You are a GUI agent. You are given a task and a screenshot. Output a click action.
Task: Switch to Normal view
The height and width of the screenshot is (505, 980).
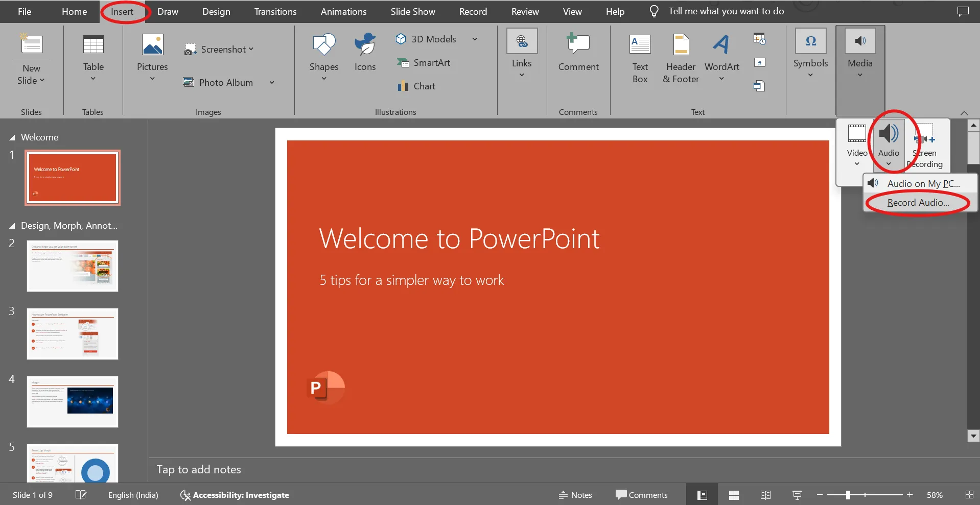click(x=703, y=495)
